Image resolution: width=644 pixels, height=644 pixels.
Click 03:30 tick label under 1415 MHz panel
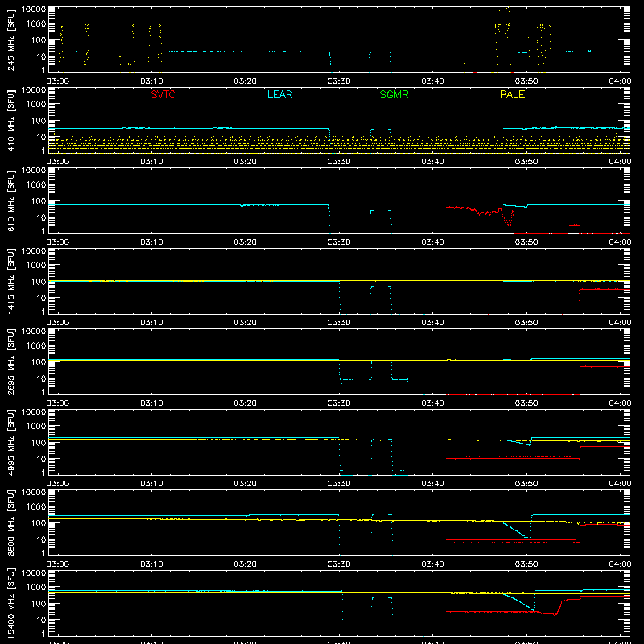pos(339,323)
